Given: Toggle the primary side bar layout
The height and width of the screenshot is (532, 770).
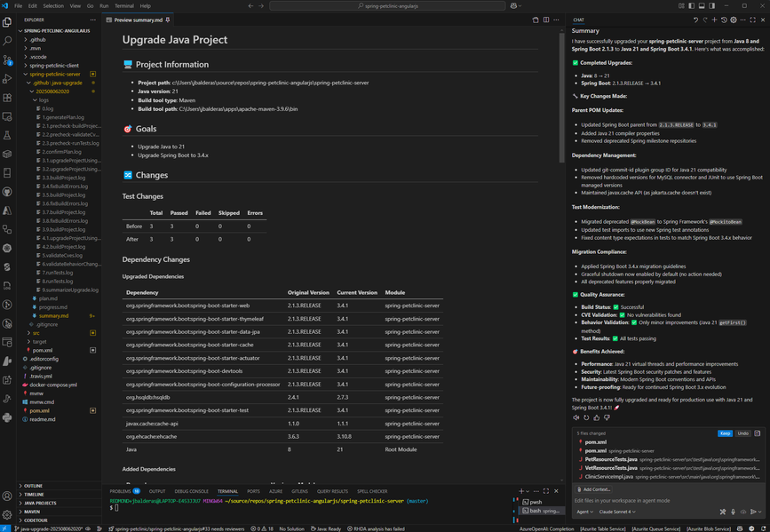Looking at the screenshot, I should [692, 6].
